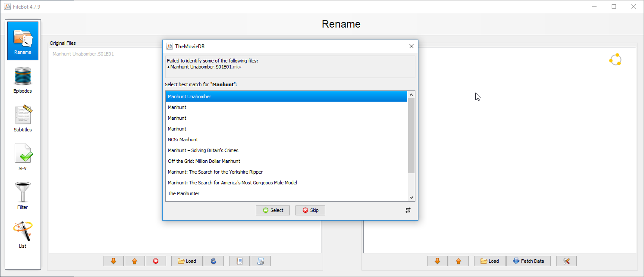Click the match list scroll-up arrow
This screenshot has height=277, width=644.
[411, 95]
